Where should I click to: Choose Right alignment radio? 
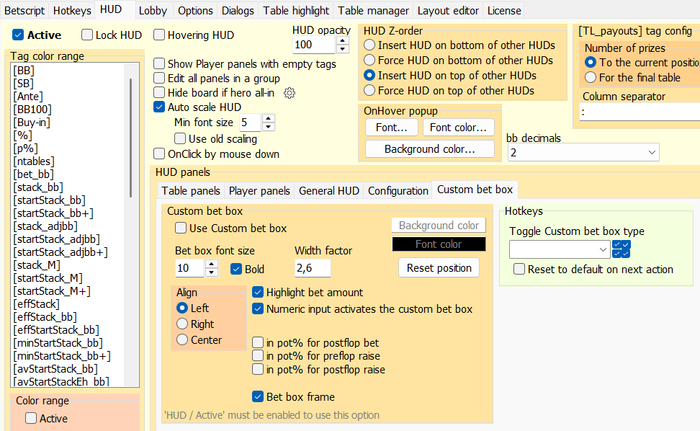point(182,324)
